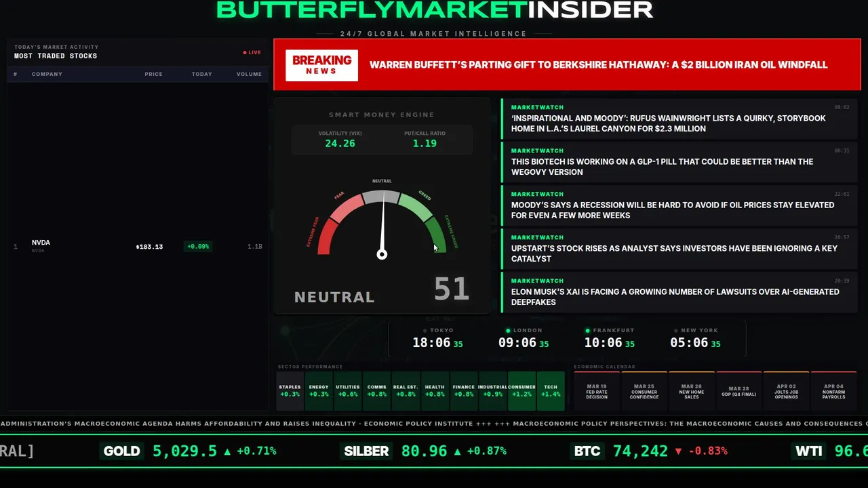Click the New York market status dot

pos(675,331)
